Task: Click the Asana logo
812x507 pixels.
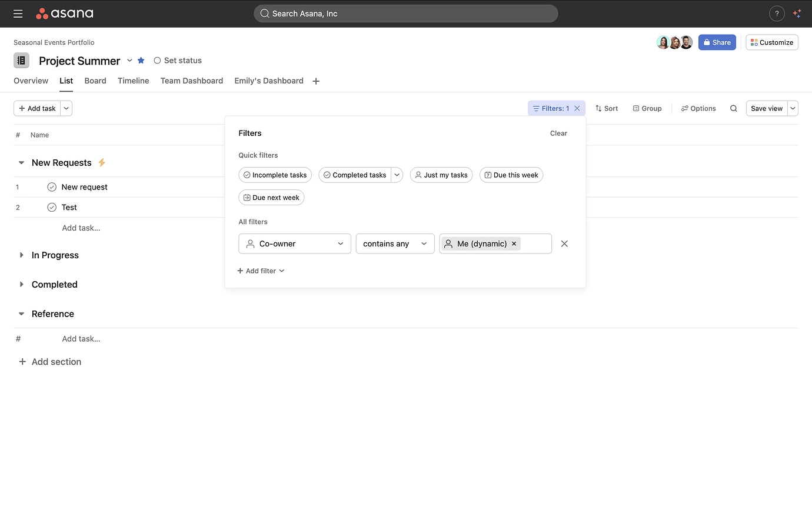Action: pyautogui.click(x=64, y=13)
